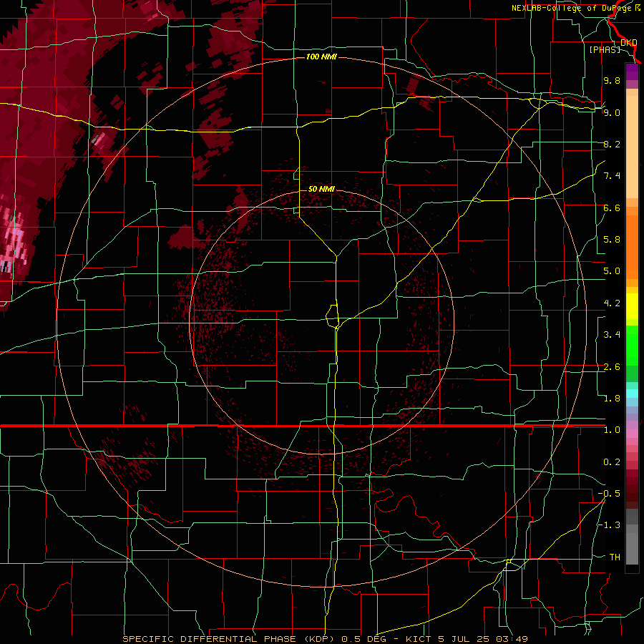This screenshot has width=644, height=644.
Task: Pick the dark orange color bar segment
Action: point(632,247)
